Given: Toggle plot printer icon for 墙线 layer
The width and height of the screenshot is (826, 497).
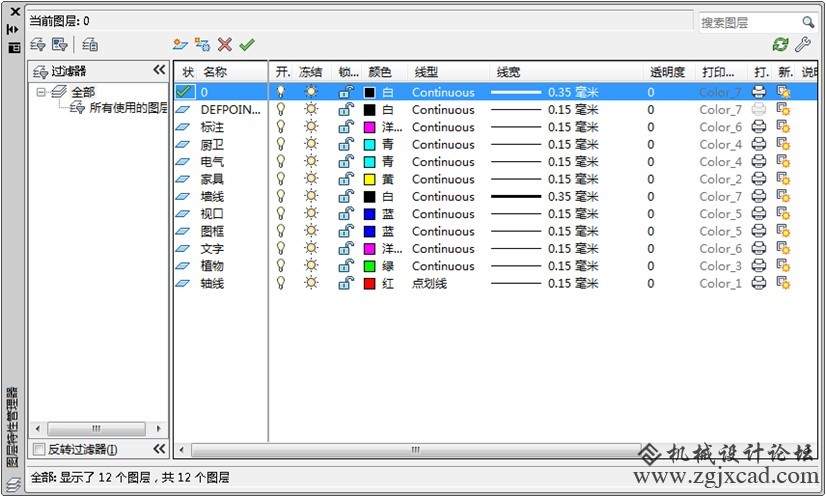Looking at the screenshot, I should (759, 197).
